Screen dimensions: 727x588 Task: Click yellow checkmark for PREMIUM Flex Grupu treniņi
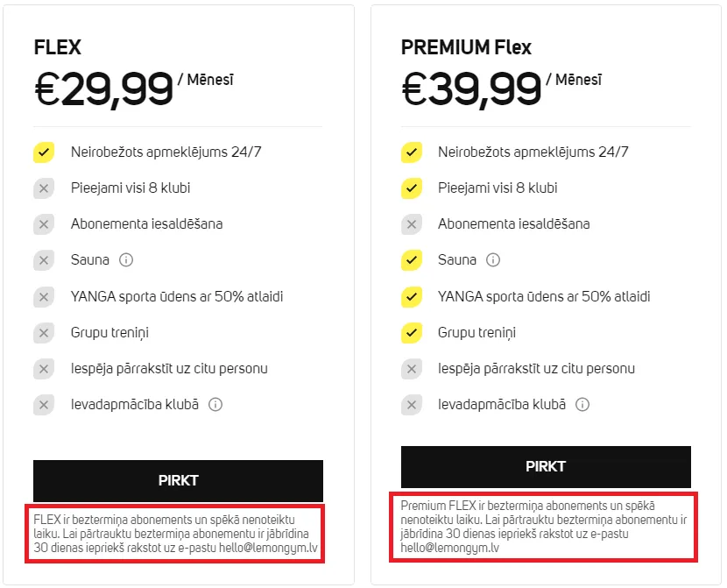pos(412,332)
